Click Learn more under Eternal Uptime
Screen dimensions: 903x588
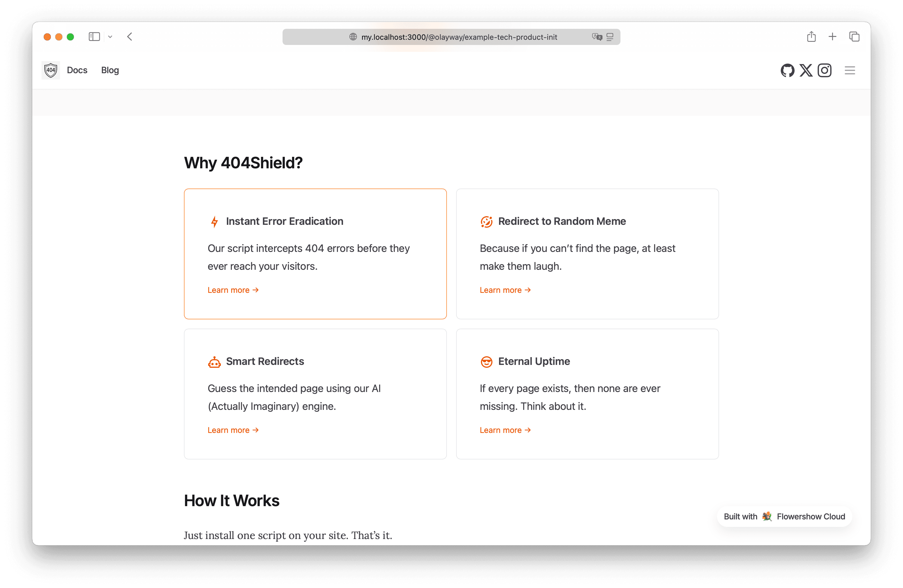[x=505, y=430]
